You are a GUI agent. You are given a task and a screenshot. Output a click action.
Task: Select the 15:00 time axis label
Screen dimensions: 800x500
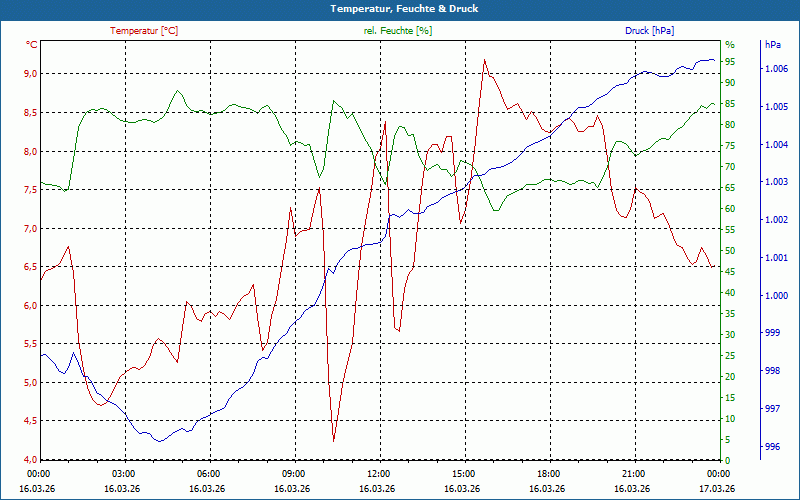(463, 473)
